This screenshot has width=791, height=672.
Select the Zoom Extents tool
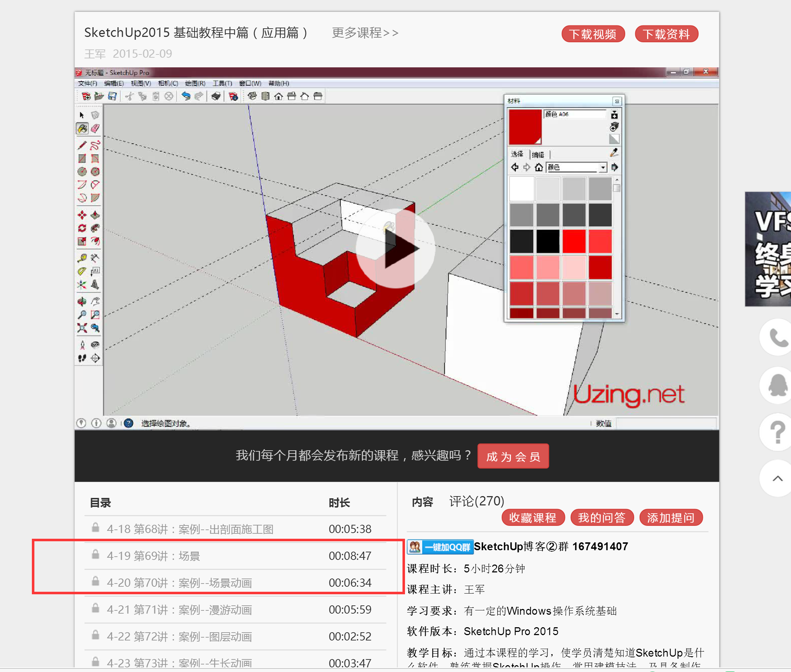click(x=82, y=328)
